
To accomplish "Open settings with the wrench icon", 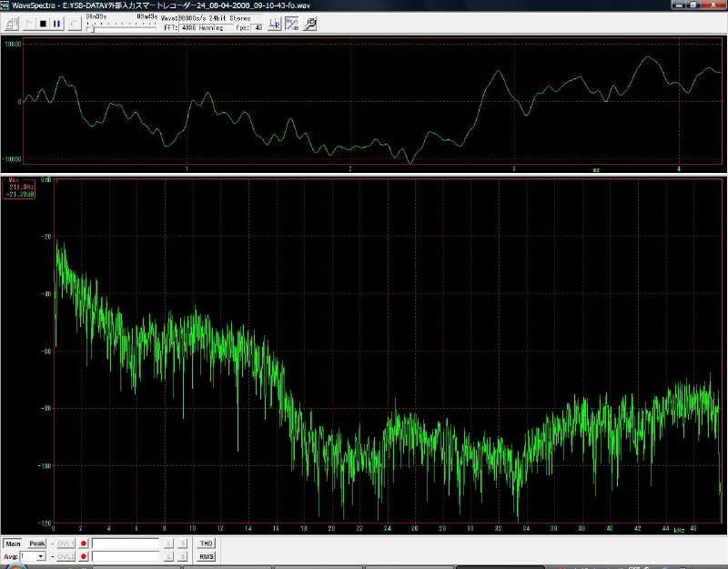I will pos(310,24).
